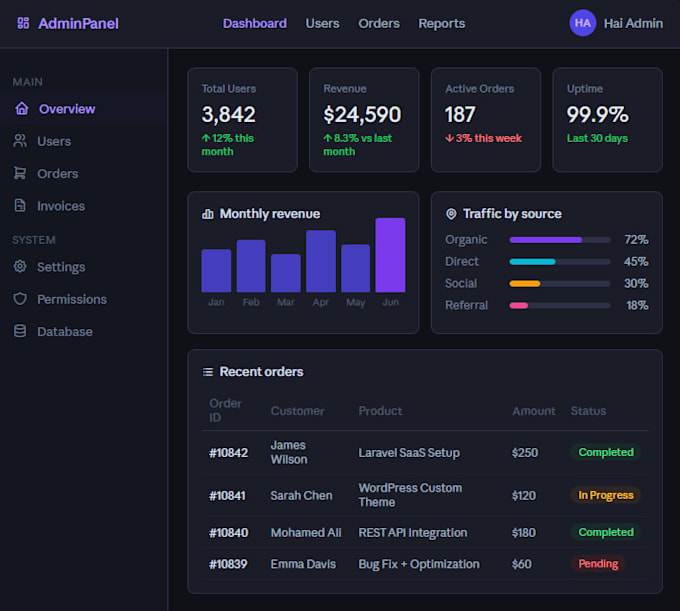This screenshot has height=611, width=680.
Task: Click customer name Emma Davis
Action: (x=303, y=564)
